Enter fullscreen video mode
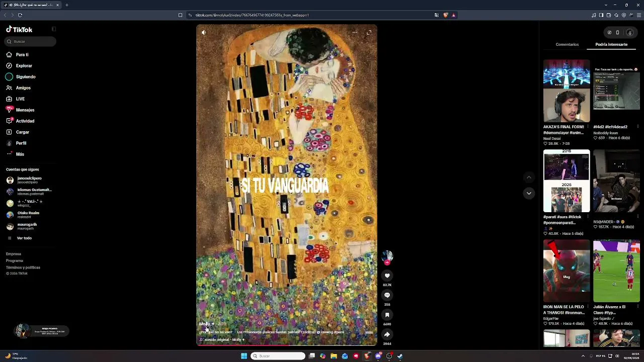This screenshot has height=362, width=644. (x=369, y=32)
